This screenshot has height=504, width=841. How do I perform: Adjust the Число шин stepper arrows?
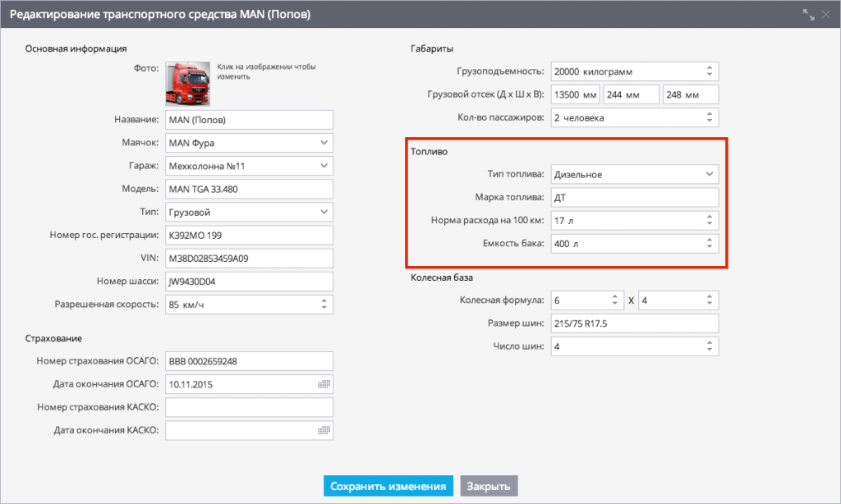click(x=709, y=346)
